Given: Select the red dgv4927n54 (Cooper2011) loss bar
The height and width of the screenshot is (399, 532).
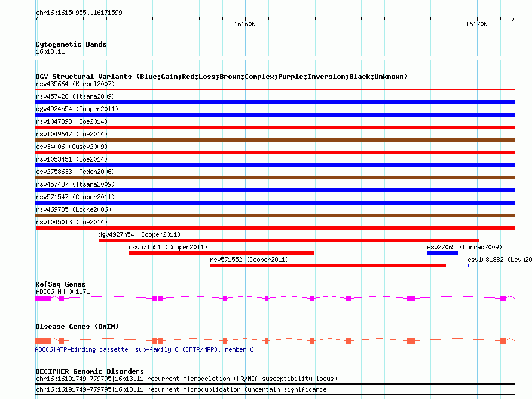Looking at the screenshot, I should coord(289,240).
